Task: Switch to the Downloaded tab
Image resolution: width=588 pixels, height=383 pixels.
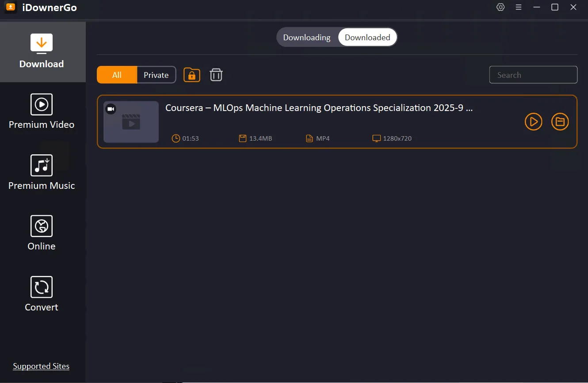Action: (367, 38)
